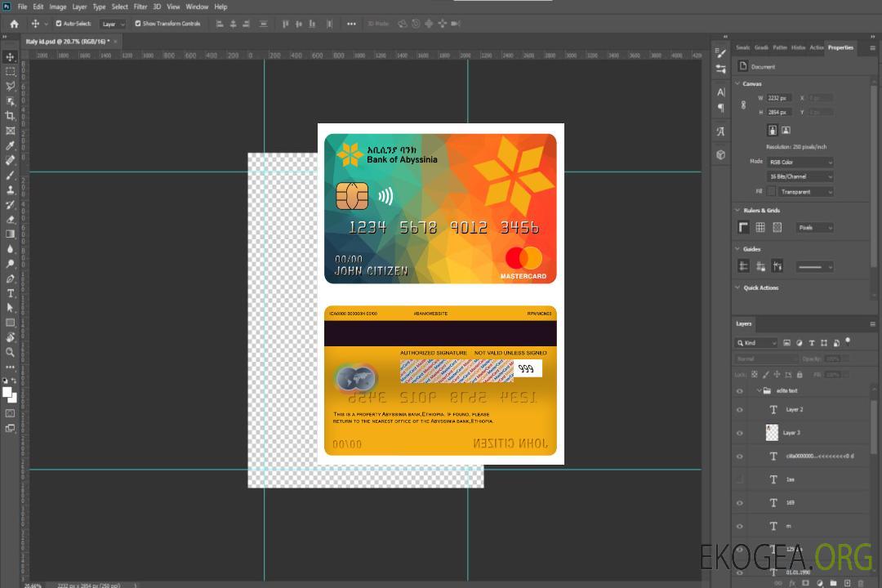Open the layer Kind filter dropdown
This screenshot has width=882, height=588.
click(756, 343)
